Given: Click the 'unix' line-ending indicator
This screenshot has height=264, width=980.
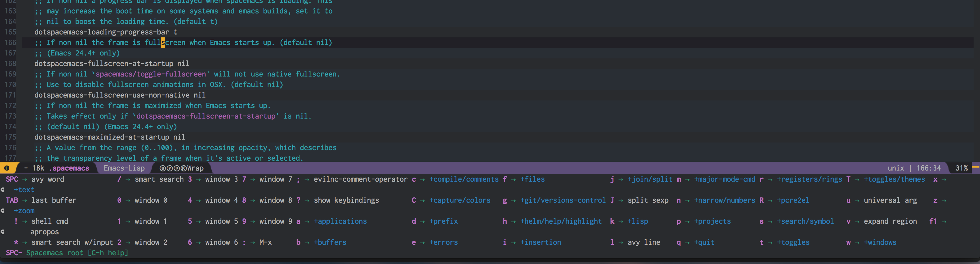Looking at the screenshot, I should [895, 168].
